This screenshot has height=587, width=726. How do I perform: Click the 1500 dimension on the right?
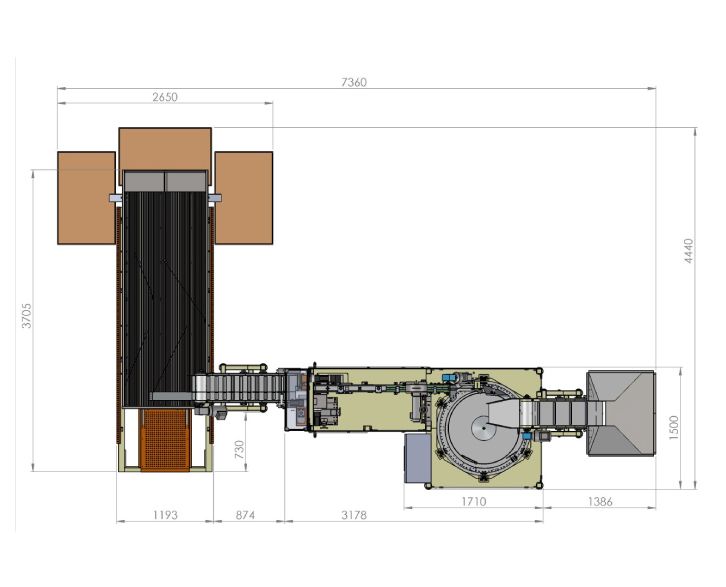tap(674, 427)
